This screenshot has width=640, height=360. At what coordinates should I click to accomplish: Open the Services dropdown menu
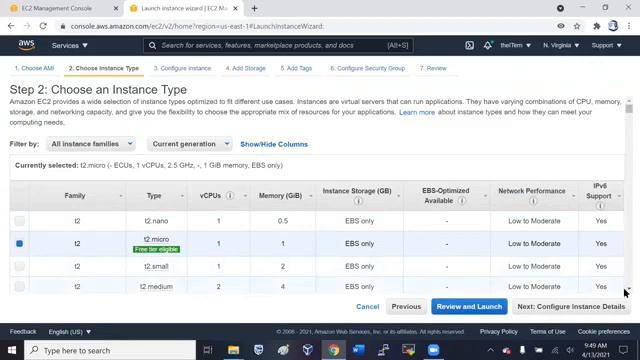(x=70, y=45)
